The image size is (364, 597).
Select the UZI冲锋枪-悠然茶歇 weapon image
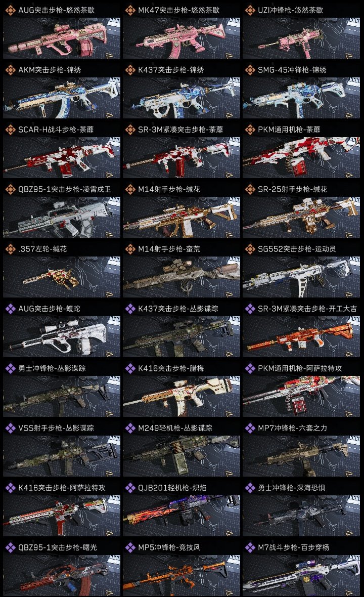[301, 38]
